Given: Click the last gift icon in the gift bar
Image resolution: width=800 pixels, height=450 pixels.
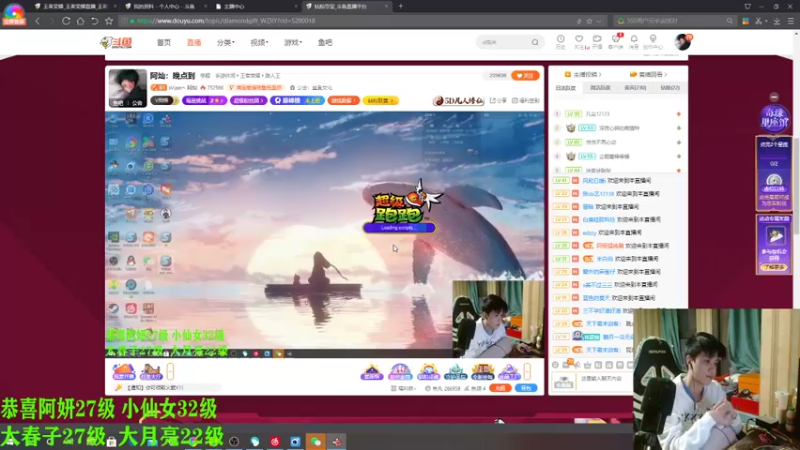Looking at the screenshot, I should (x=509, y=372).
